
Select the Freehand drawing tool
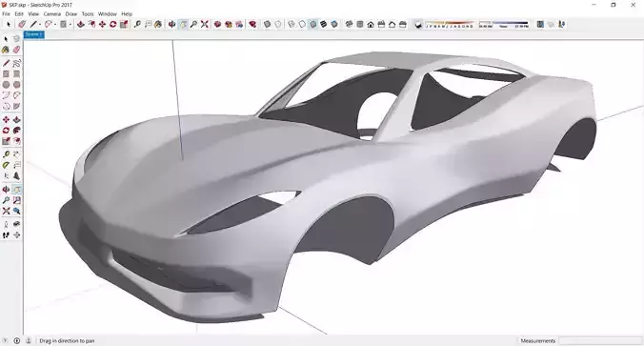[x=16, y=63]
